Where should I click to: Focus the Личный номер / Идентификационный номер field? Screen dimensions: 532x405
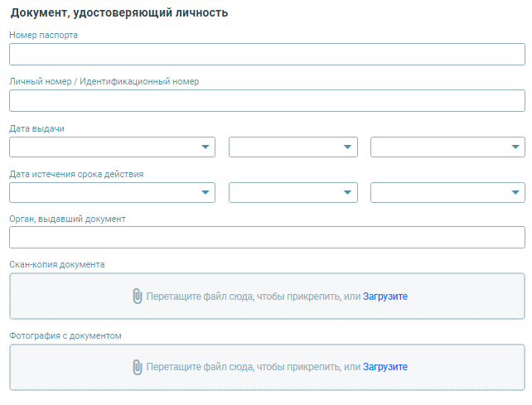coord(267,101)
